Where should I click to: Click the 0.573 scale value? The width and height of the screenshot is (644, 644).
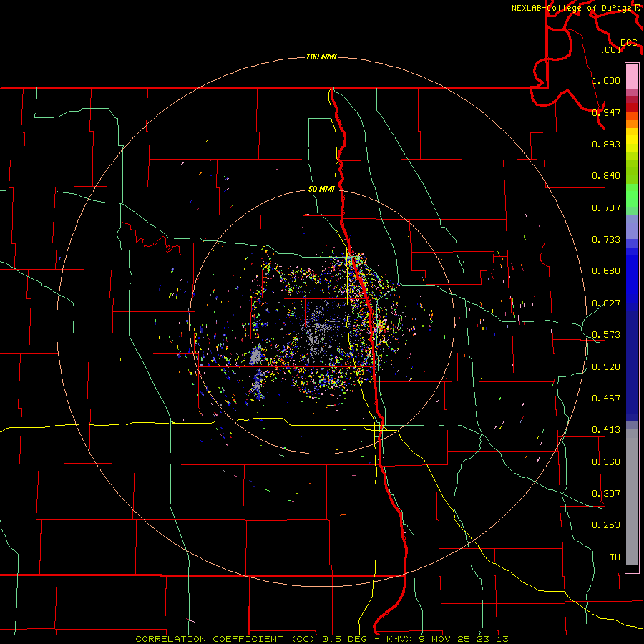606,334
